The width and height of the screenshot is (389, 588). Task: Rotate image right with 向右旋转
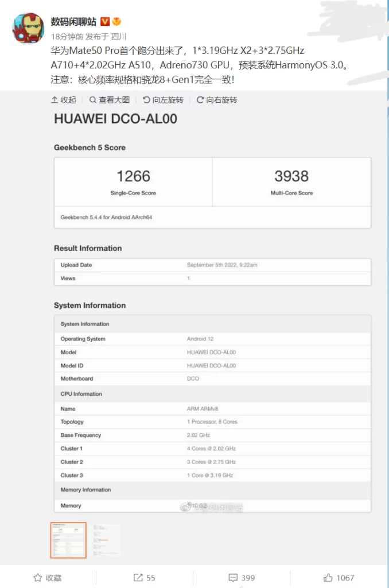pyautogui.click(x=217, y=100)
